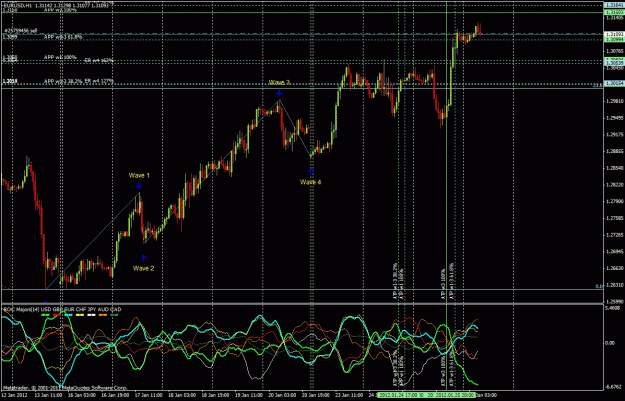
Task: Select the Wave 4 text label
Action: point(311,182)
